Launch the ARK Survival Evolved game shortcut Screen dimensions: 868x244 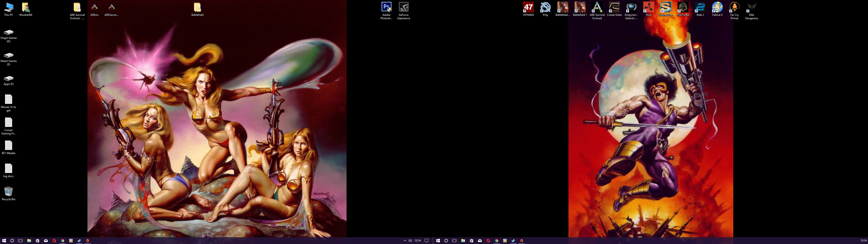[x=597, y=11]
